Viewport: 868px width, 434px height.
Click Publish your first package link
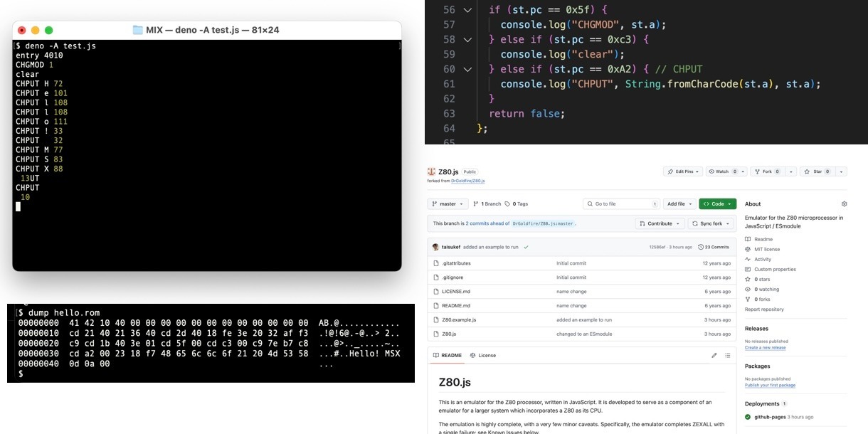click(771, 386)
